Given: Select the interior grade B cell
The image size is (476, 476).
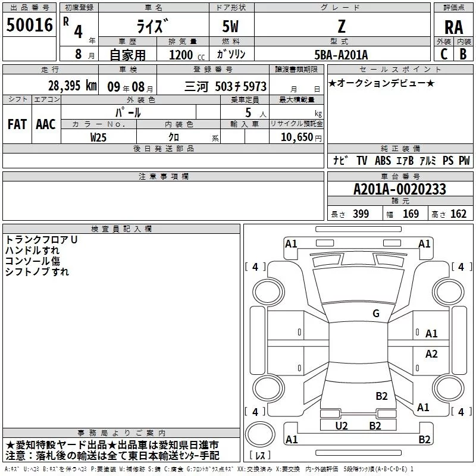Looking at the screenshot, I should [x=463, y=54].
